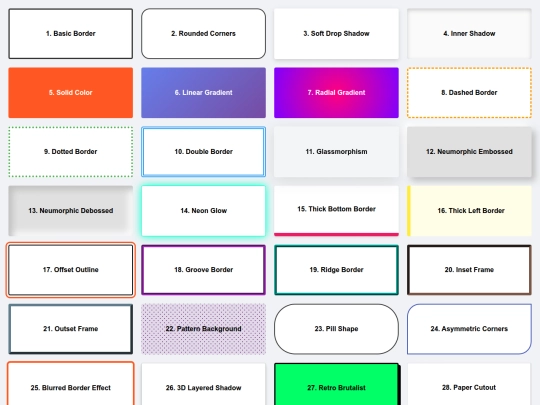Choose the Thick Left Border card

point(469,211)
